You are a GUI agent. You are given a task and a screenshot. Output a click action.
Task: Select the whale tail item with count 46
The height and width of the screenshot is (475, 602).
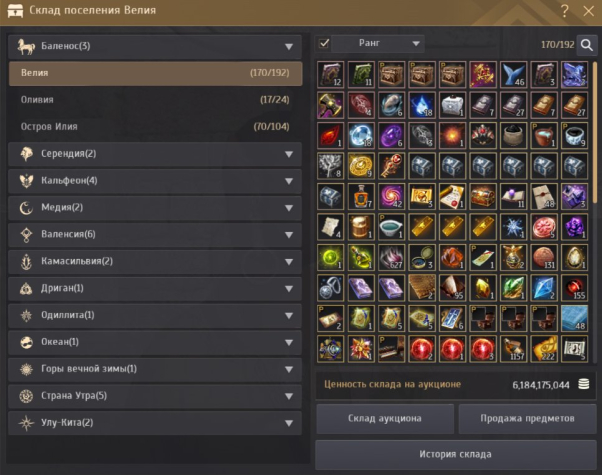coord(513,74)
